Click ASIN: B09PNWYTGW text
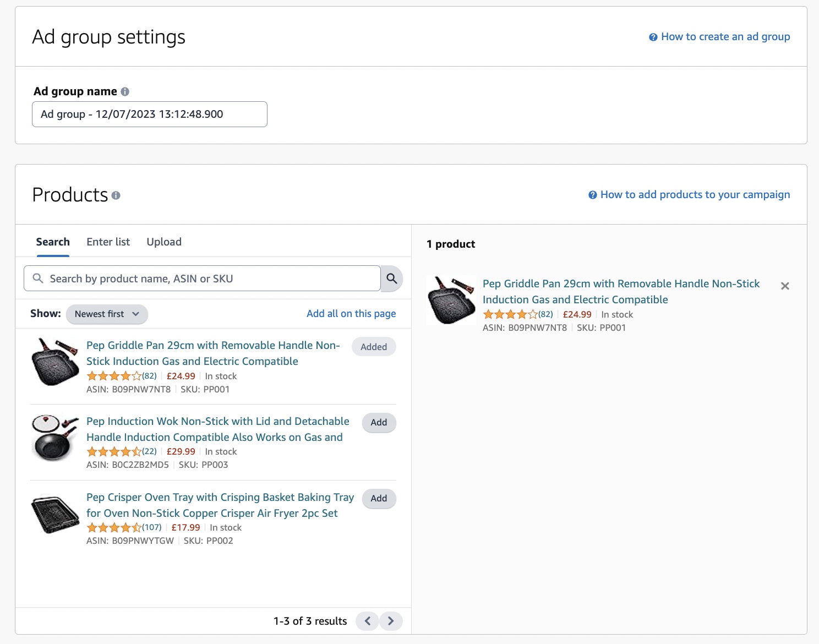 coord(130,541)
